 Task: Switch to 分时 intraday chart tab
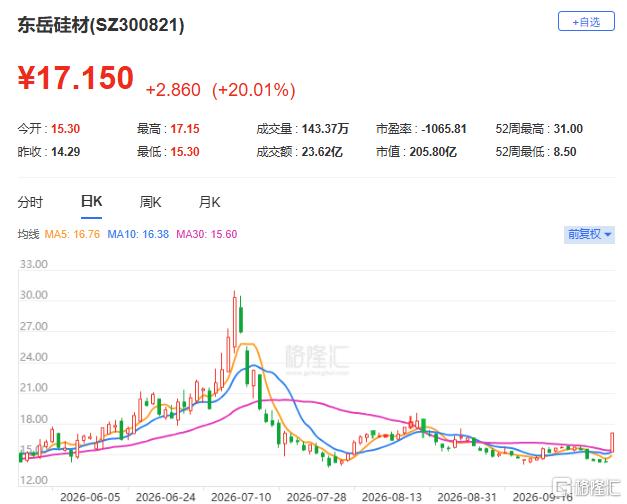point(30,202)
